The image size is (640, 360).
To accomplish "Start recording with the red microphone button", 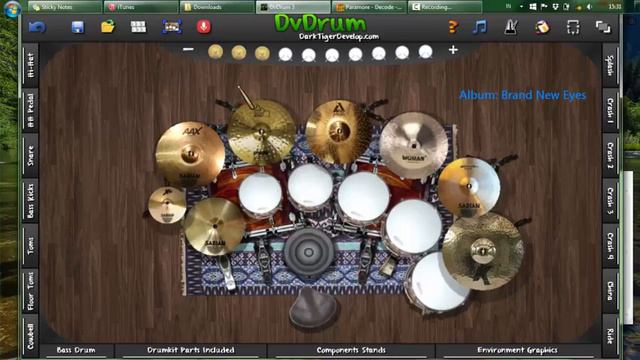I will pyautogui.click(x=204, y=27).
